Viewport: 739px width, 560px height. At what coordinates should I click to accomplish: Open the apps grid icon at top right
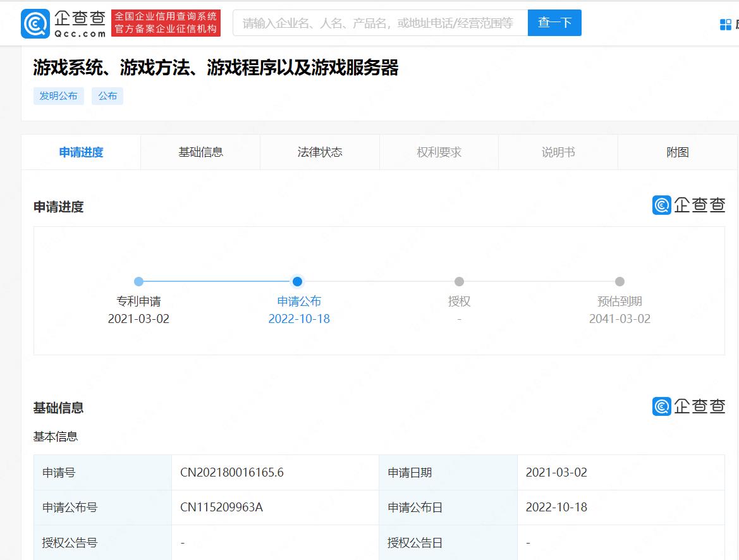point(724,23)
